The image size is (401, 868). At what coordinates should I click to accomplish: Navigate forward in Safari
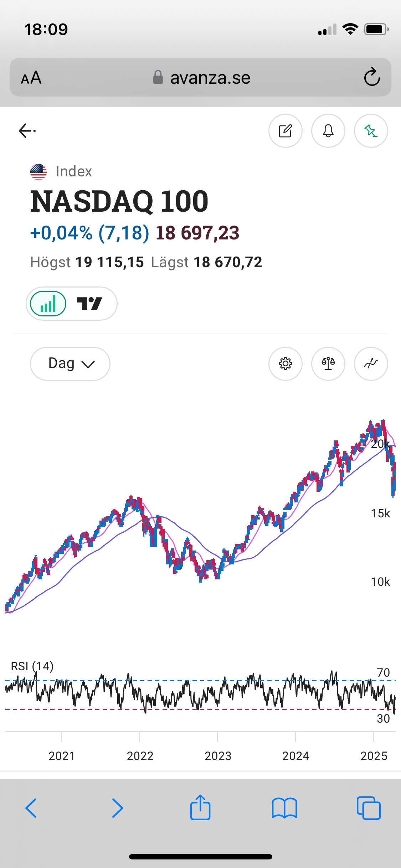pyautogui.click(x=117, y=808)
